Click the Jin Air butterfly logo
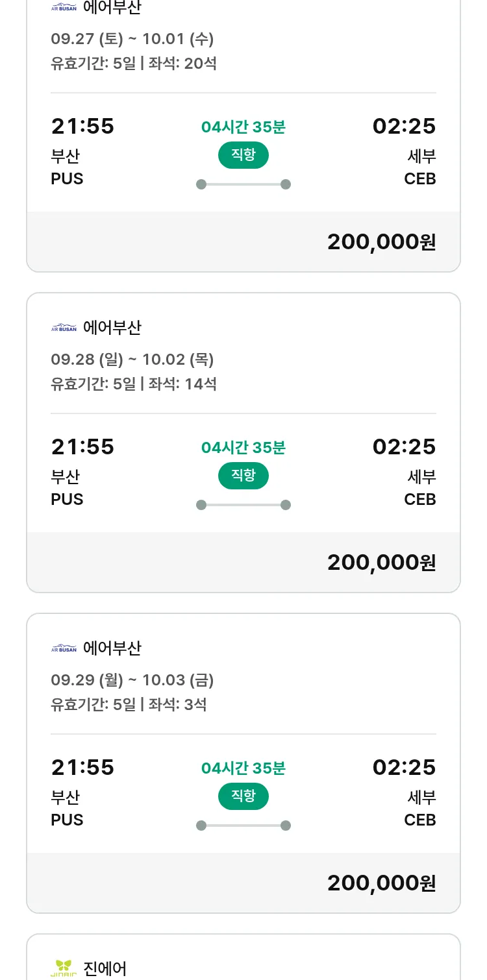 64,968
